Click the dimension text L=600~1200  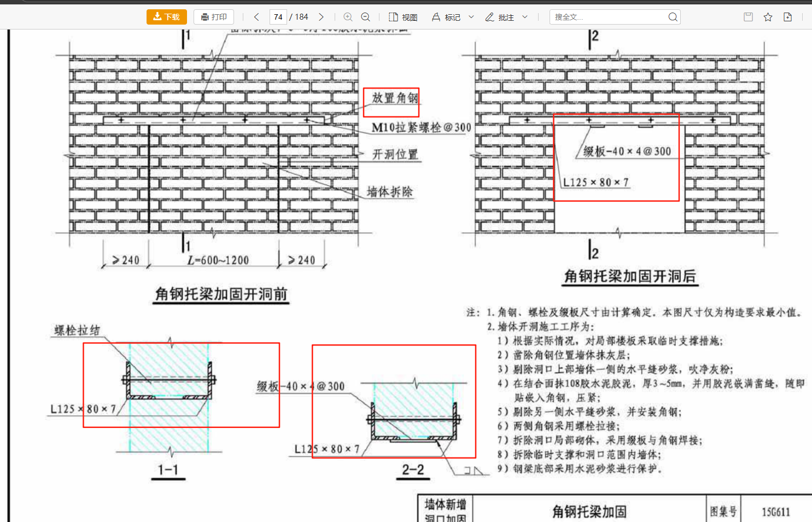coord(218,261)
